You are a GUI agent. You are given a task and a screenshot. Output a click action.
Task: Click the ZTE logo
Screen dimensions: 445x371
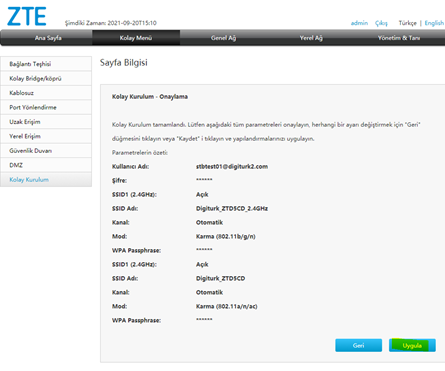(27, 17)
